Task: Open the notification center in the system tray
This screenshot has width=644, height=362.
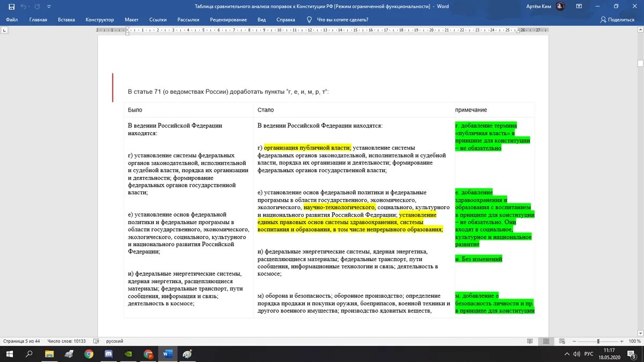Action: (x=631, y=354)
